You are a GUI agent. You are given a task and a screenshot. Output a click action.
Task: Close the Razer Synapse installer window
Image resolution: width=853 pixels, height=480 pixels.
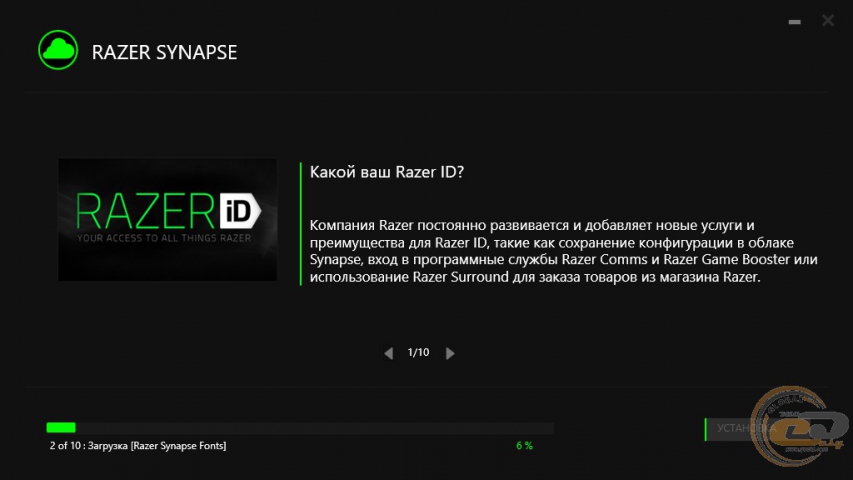pyautogui.click(x=827, y=21)
